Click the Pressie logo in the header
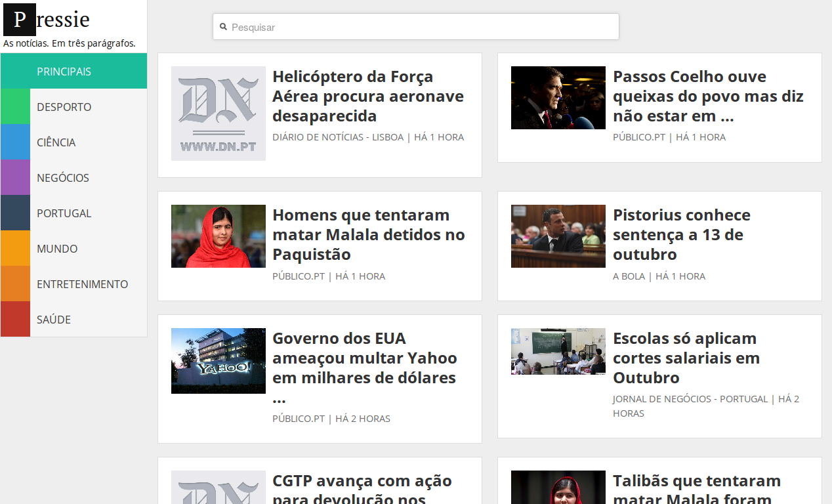 pyautogui.click(x=47, y=20)
